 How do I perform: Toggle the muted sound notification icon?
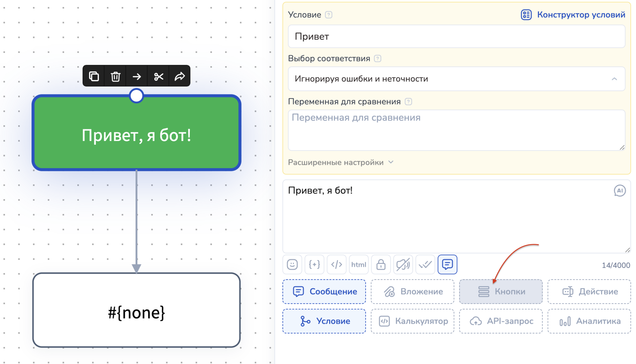(x=403, y=264)
